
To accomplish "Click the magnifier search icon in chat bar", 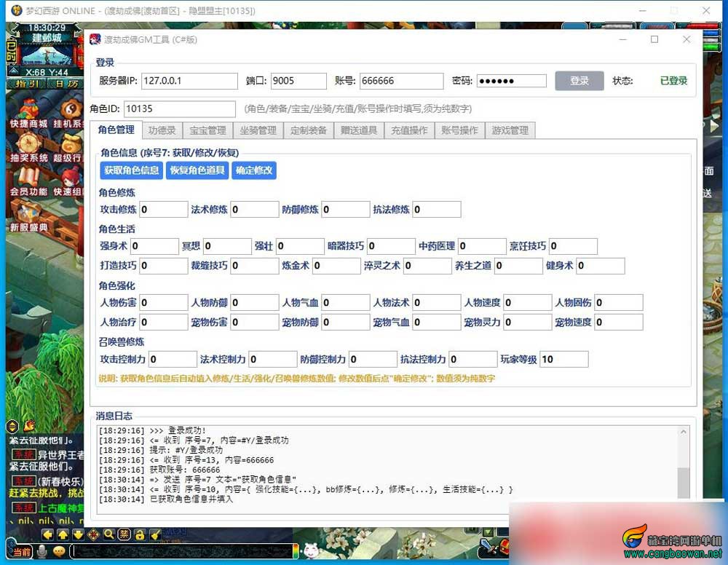I will point(108,535).
